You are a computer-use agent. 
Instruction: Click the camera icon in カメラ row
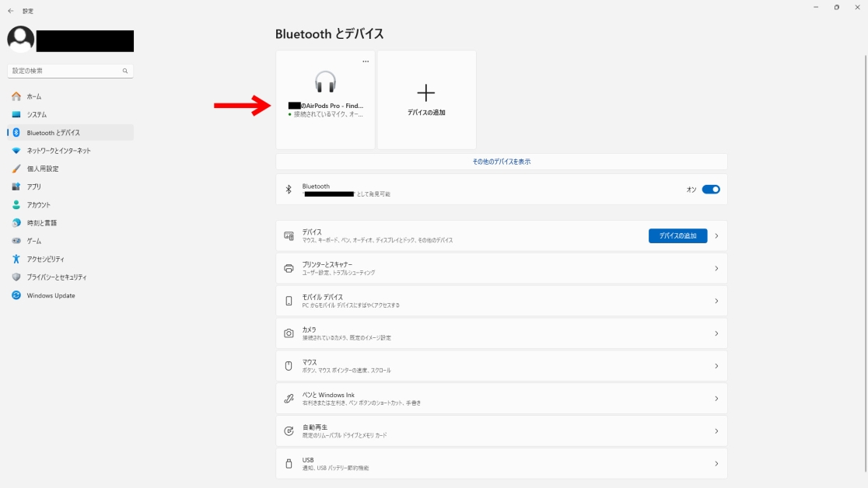pos(289,333)
